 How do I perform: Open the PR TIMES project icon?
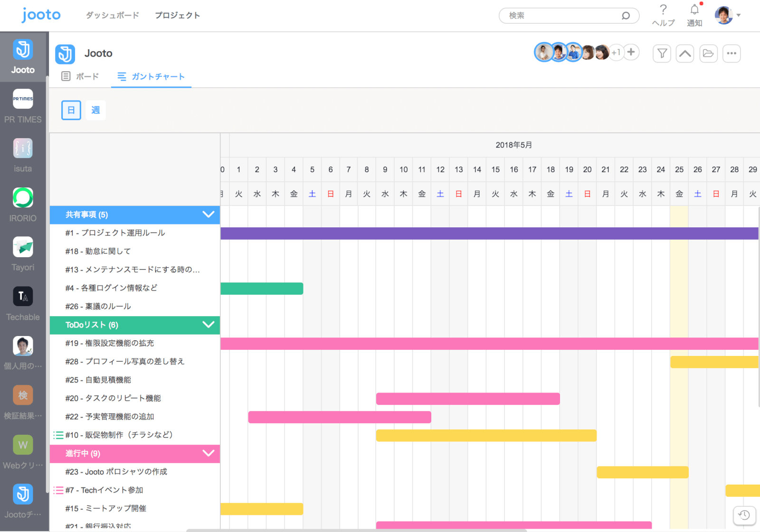point(23,99)
